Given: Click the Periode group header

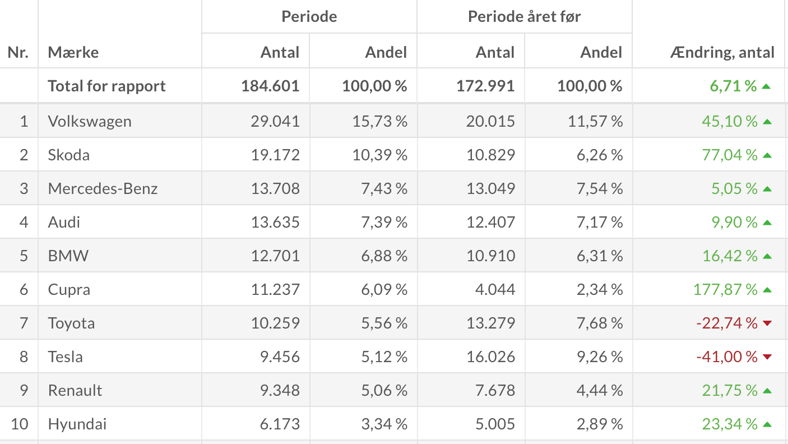Looking at the screenshot, I should click(309, 16).
